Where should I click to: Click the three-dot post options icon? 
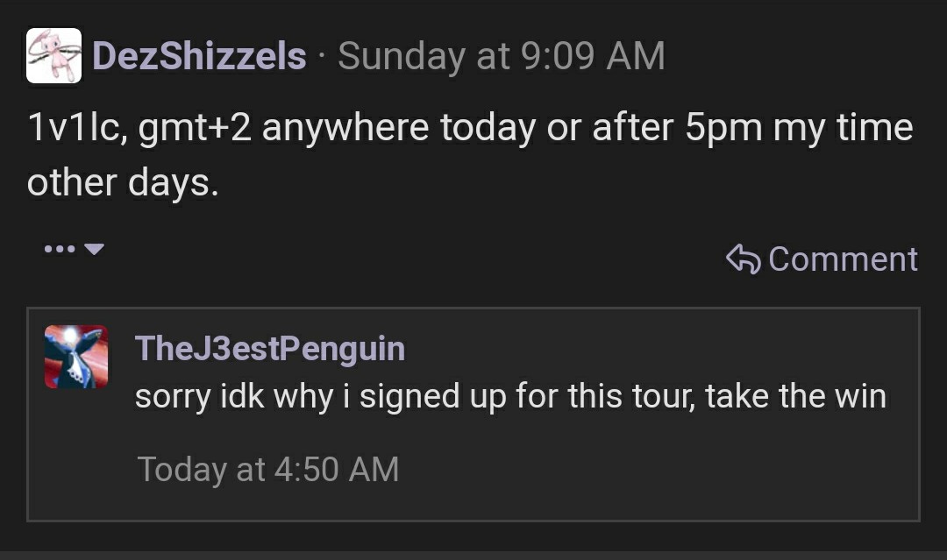click(59, 249)
